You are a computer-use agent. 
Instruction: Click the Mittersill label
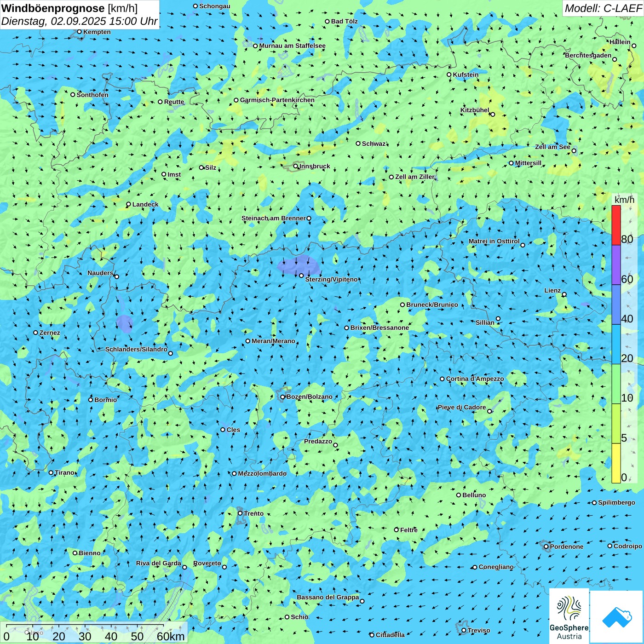pyautogui.click(x=528, y=163)
